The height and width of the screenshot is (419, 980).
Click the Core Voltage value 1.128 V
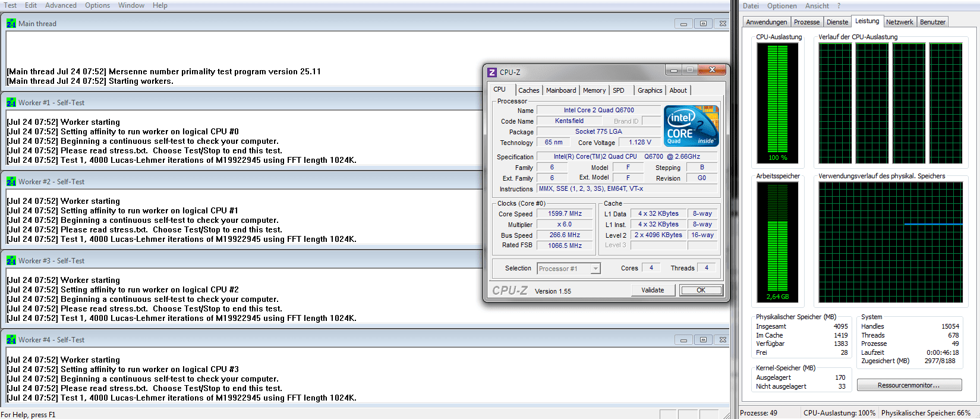639,142
